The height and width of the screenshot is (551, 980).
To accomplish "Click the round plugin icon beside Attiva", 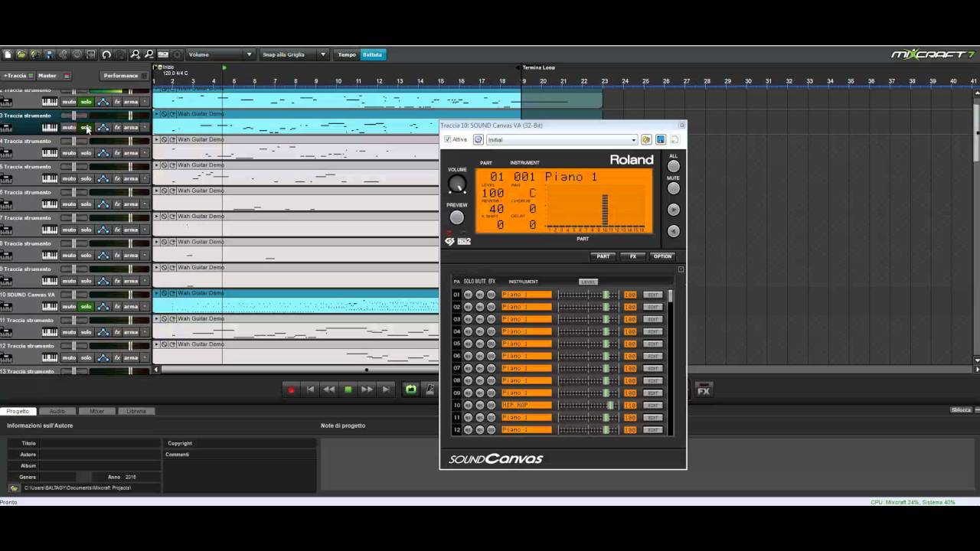I will [x=478, y=140].
